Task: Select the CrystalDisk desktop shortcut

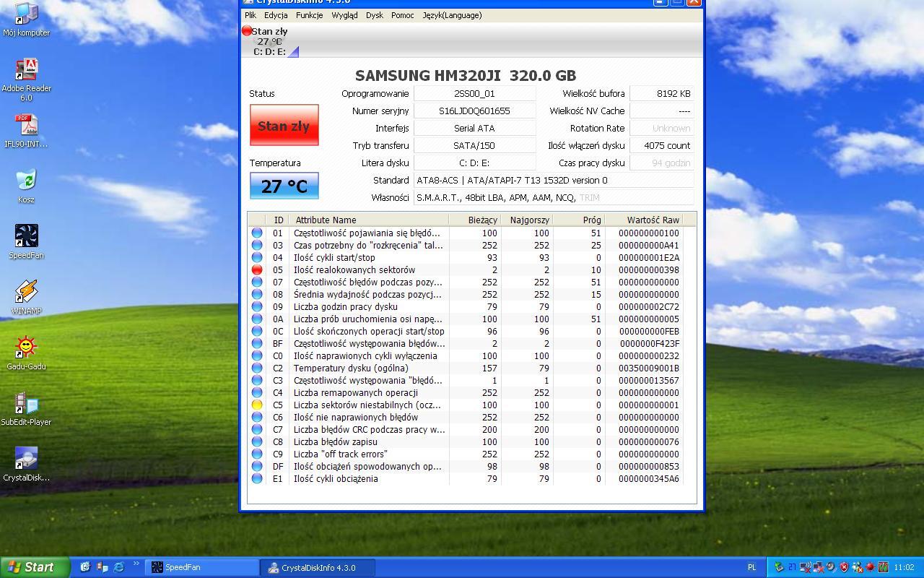Action: coord(26,464)
